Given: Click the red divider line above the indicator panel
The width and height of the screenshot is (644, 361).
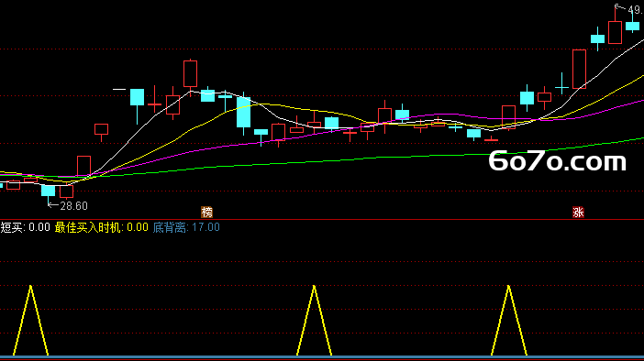Looking at the screenshot, I should click(x=322, y=220).
